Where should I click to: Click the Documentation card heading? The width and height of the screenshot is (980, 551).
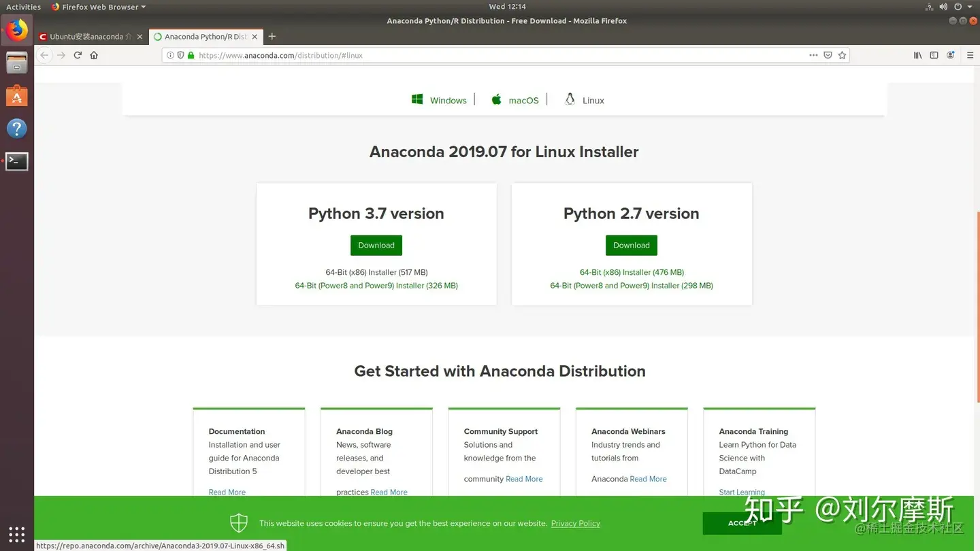click(237, 431)
